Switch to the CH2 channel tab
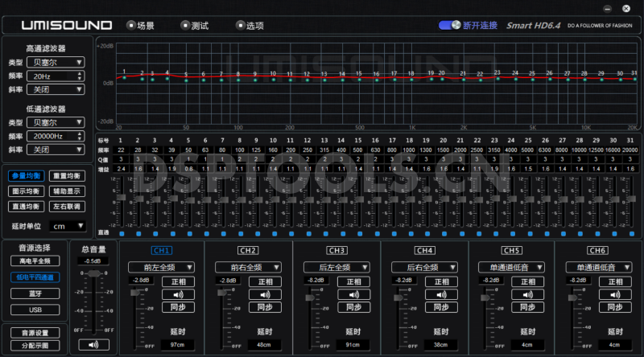644x357 pixels. pyautogui.click(x=248, y=250)
